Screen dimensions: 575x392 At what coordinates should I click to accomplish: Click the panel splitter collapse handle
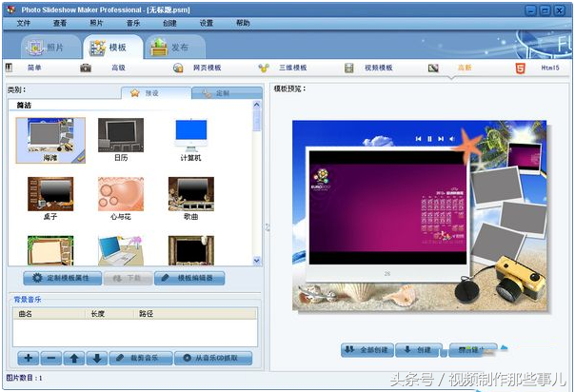click(268, 227)
